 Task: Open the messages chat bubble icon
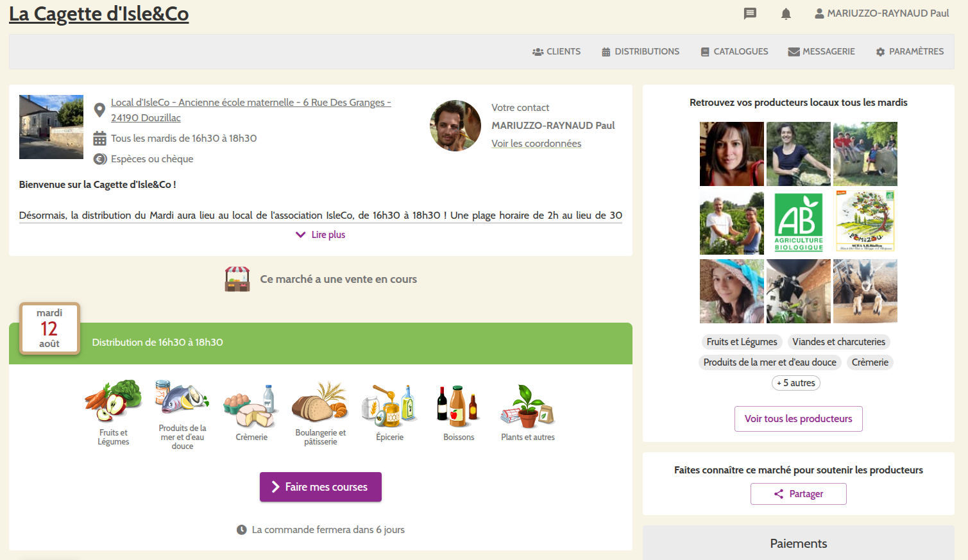(x=750, y=13)
